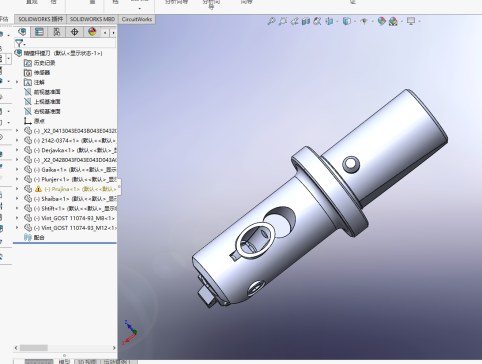The image size is (482, 364).
Task: Expand the Plunjer<1> component
Action: click(x=17, y=179)
